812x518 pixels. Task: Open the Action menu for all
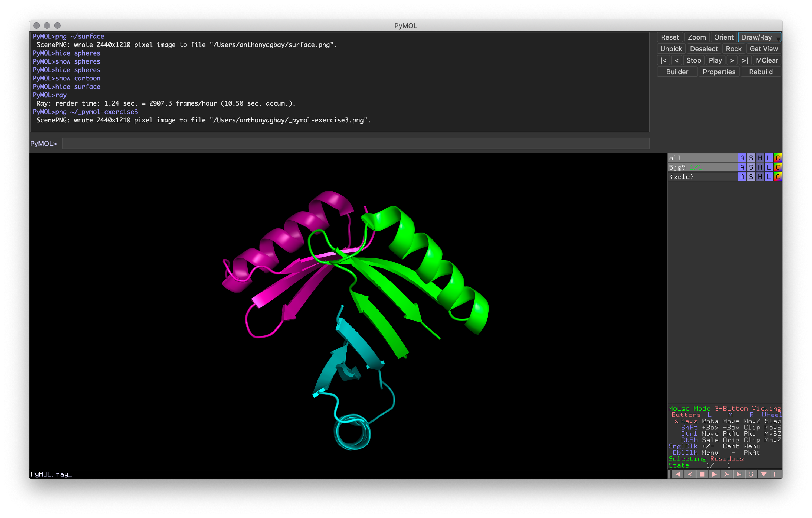742,158
